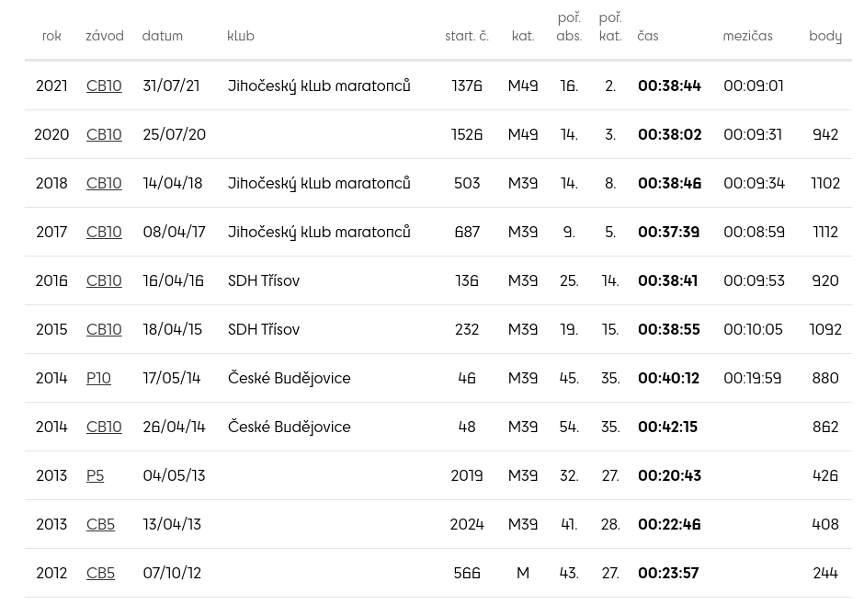Click the 'body' column header
This screenshot has height=616, width=864.
pos(825,37)
